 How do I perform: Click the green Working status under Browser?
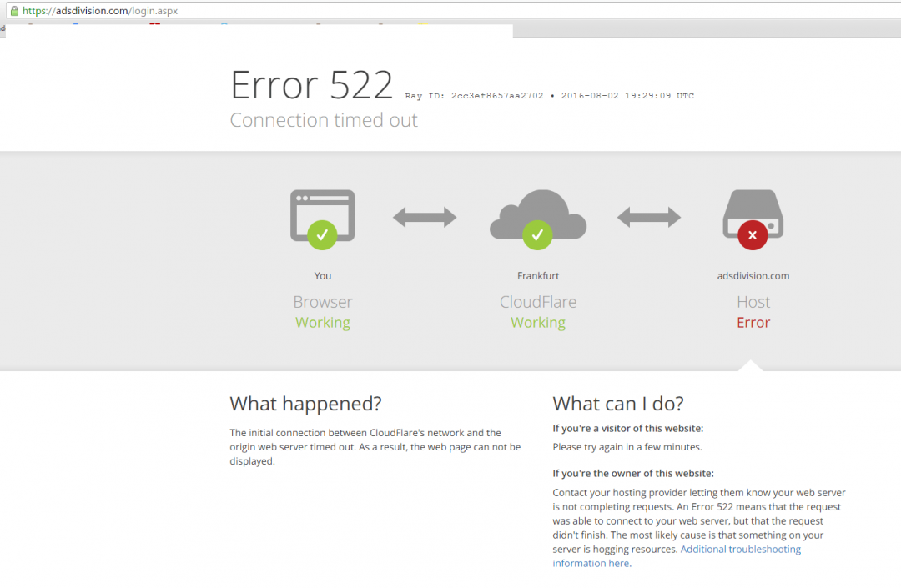[x=322, y=323]
